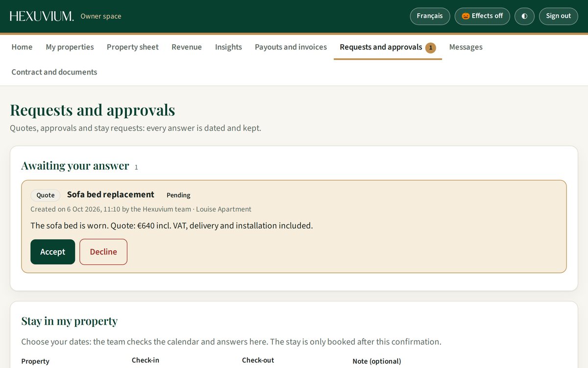Open the Messages tab

click(466, 47)
